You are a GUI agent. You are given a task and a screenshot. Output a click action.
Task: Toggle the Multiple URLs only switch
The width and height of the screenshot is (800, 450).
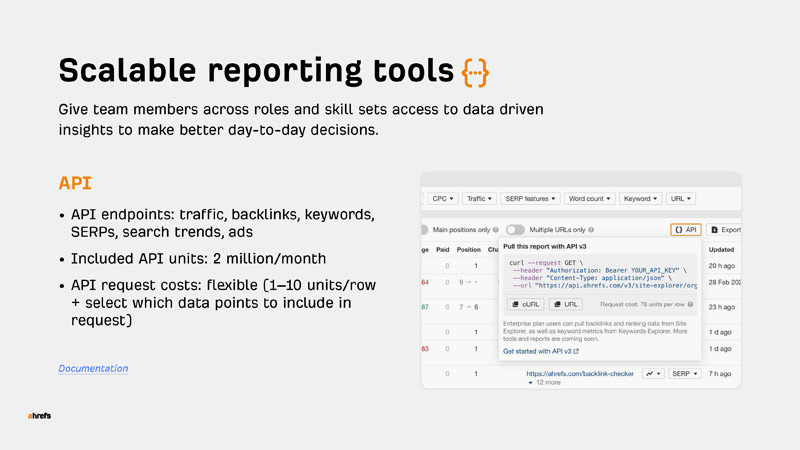[515, 230]
